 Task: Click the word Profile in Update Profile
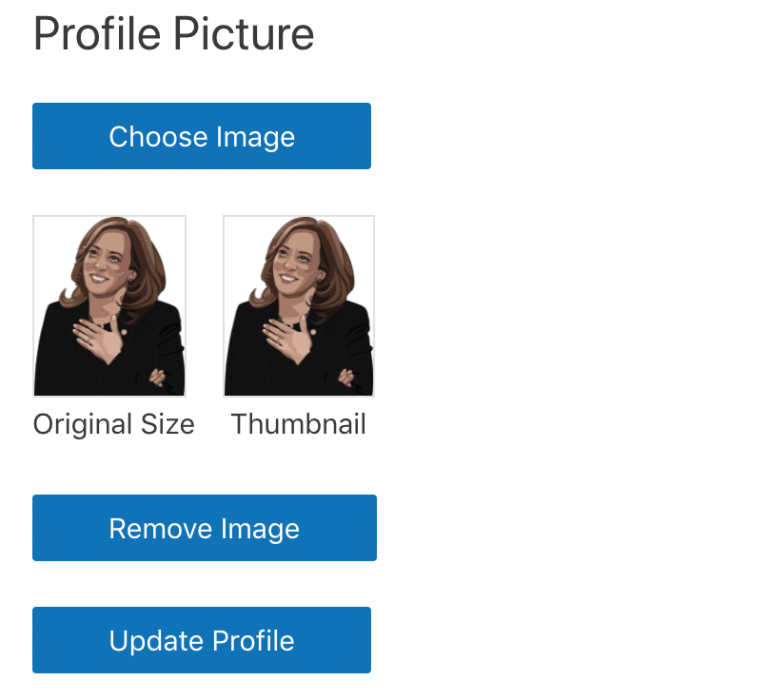253,641
